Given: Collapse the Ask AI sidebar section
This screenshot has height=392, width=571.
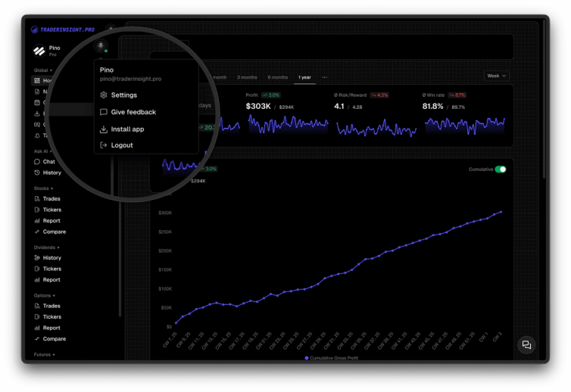Looking at the screenshot, I should tap(43, 151).
